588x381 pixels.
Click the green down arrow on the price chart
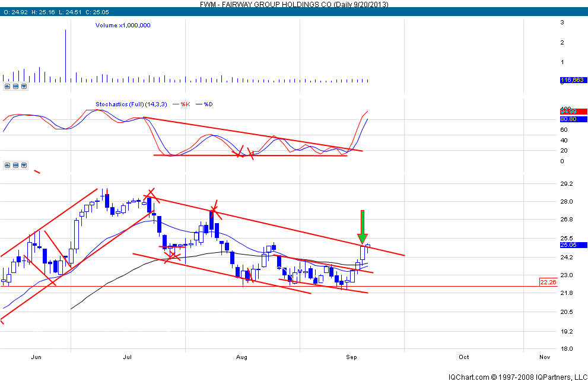coord(362,227)
